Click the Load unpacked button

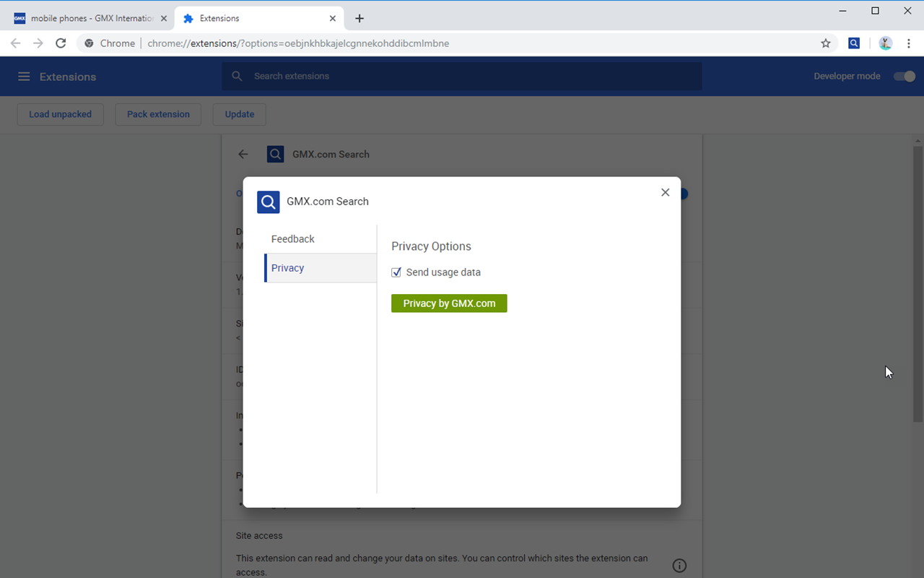click(60, 114)
